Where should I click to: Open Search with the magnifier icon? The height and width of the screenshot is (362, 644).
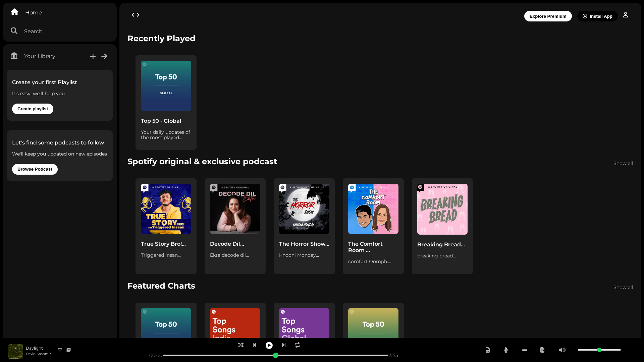(14, 31)
